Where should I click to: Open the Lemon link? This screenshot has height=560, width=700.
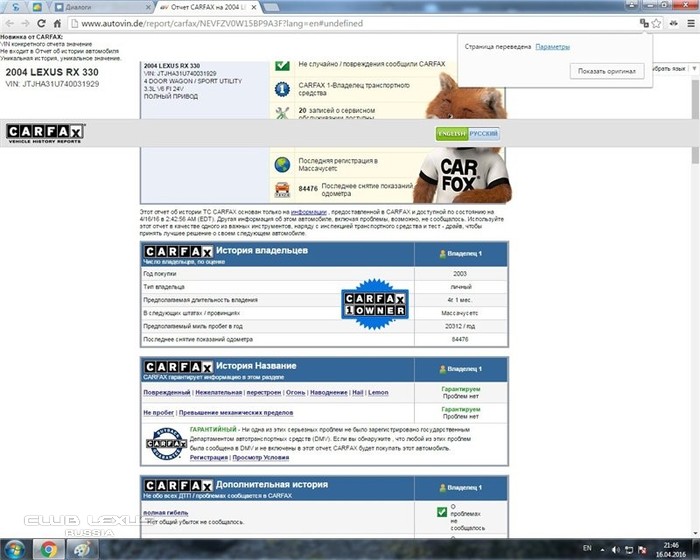378,393
